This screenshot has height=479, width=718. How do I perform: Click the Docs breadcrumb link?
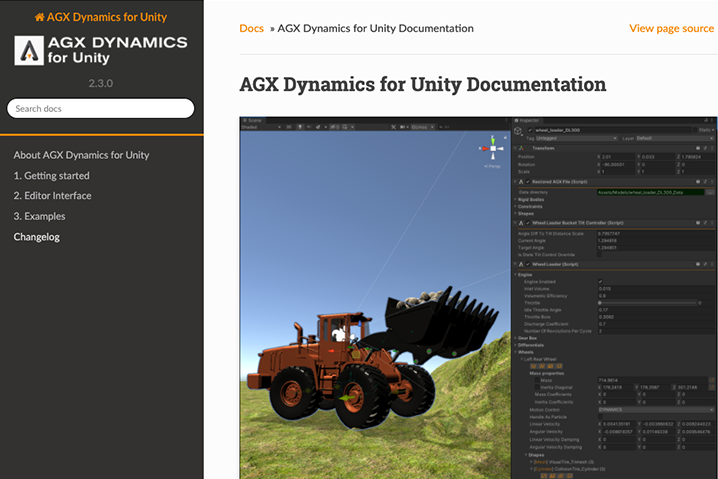(251, 28)
